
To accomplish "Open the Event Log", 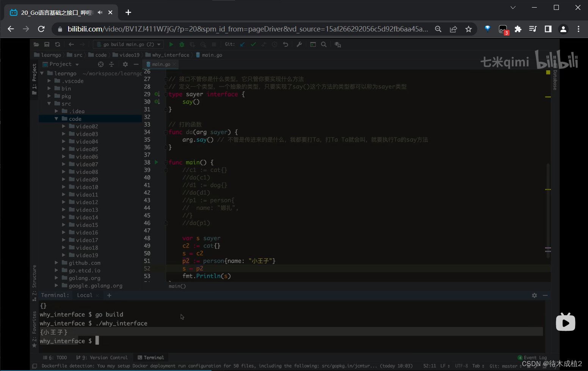I will [x=532, y=357].
